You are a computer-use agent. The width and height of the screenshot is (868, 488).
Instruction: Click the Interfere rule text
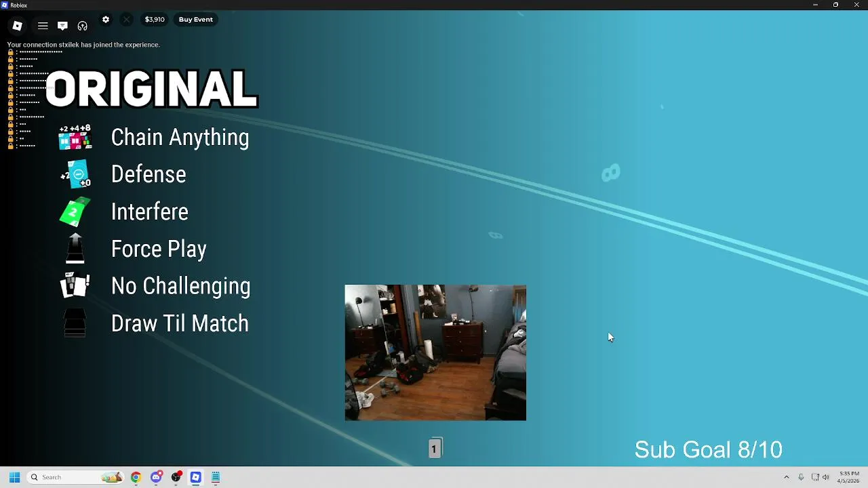pyautogui.click(x=150, y=211)
